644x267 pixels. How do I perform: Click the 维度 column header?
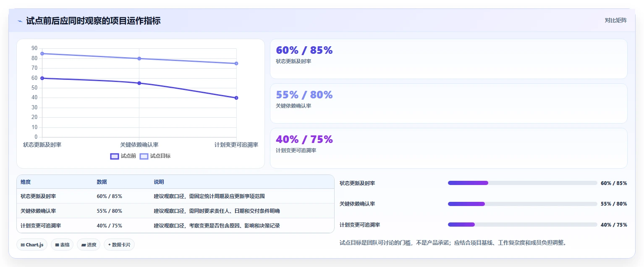tap(26, 182)
